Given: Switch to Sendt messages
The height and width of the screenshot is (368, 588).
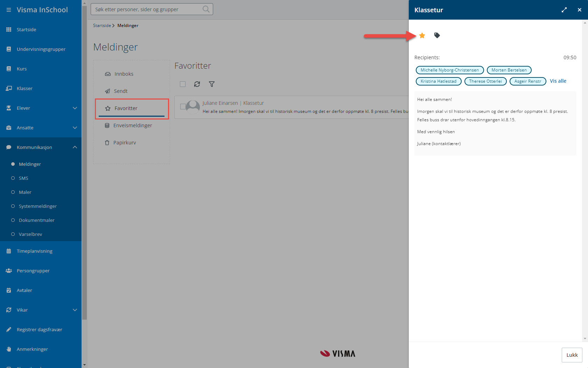Looking at the screenshot, I should (x=120, y=91).
